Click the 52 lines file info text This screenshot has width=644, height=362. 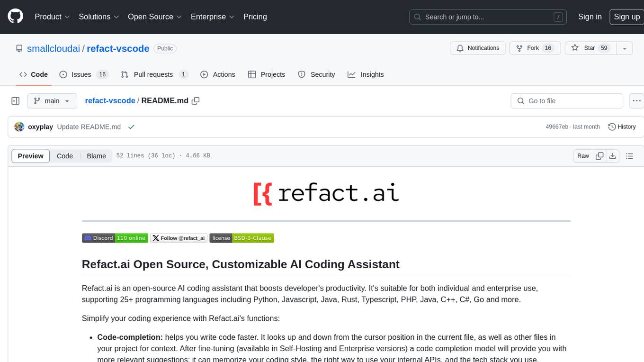click(x=163, y=156)
